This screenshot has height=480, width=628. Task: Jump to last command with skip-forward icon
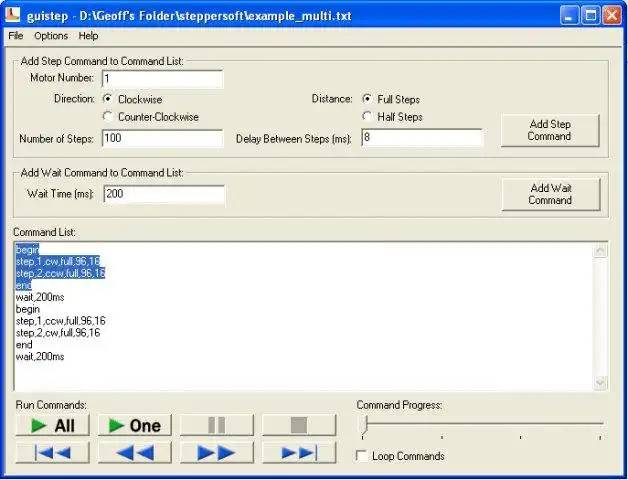[x=299, y=453]
